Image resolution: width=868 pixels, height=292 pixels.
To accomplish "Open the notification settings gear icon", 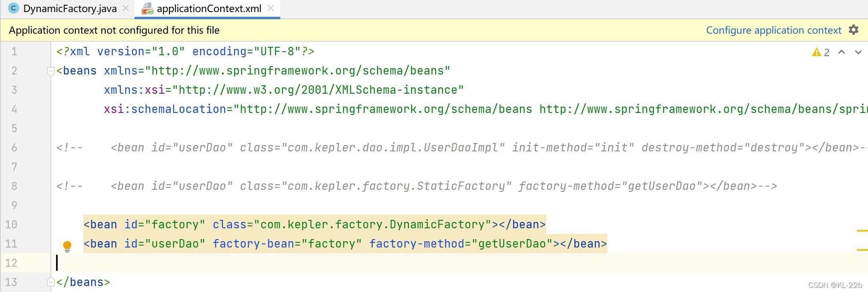I will coord(853,30).
